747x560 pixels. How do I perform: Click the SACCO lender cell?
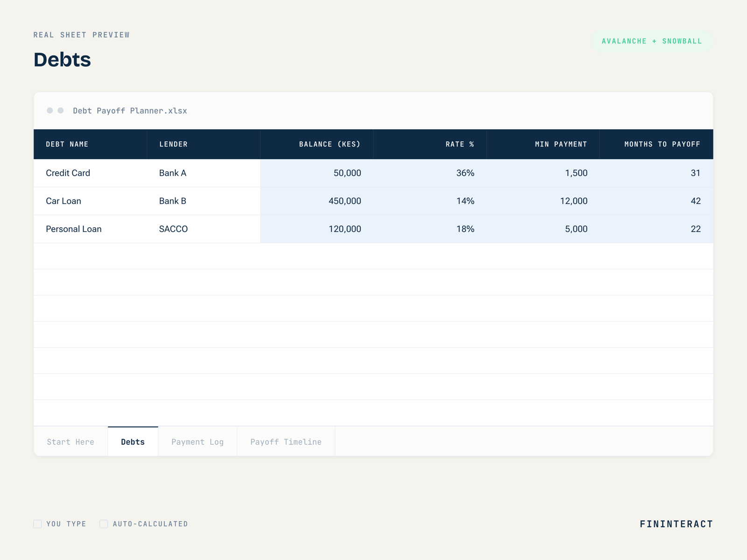point(204,229)
